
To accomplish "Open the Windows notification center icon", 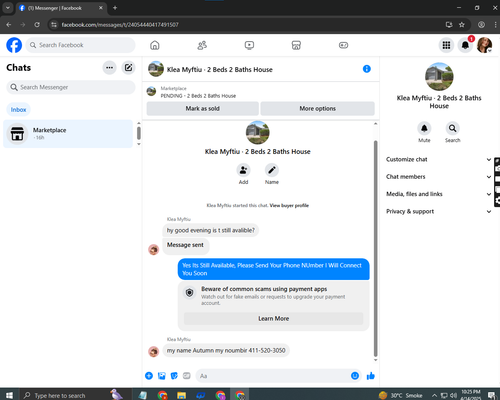I will (491, 395).
